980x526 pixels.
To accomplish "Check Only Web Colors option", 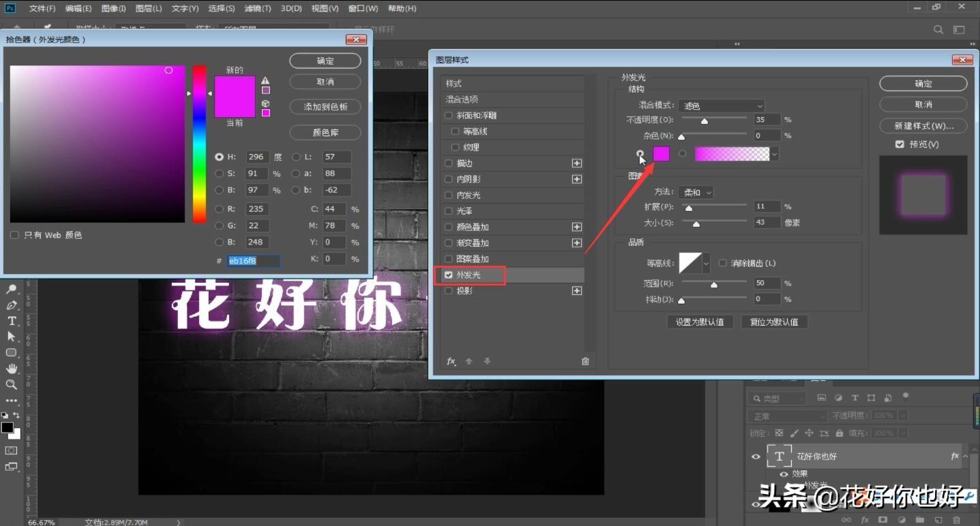I will pos(14,235).
